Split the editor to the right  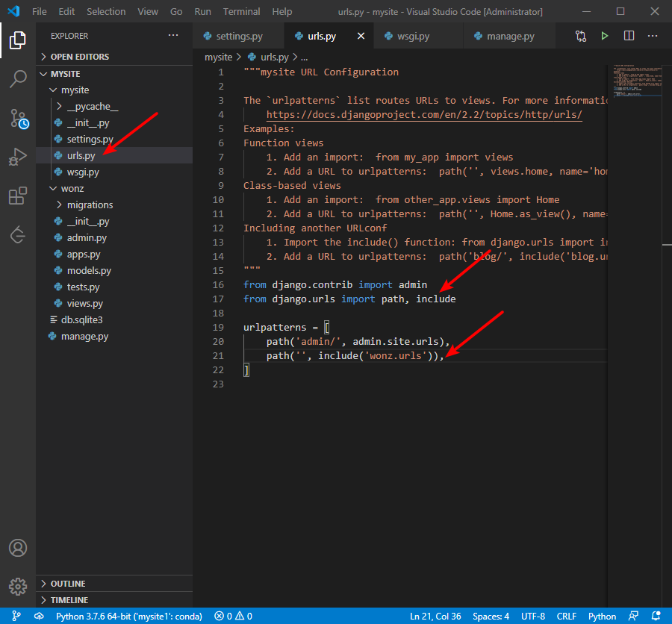[629, 36]
